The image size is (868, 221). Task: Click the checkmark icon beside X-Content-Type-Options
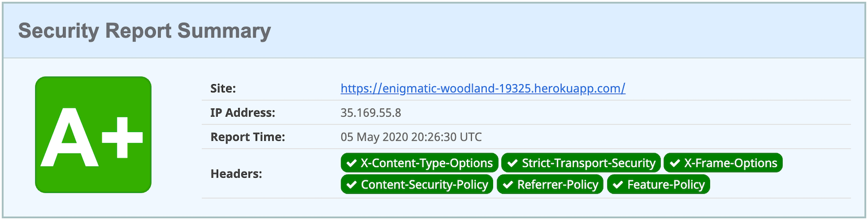click(x=352, y=163)
